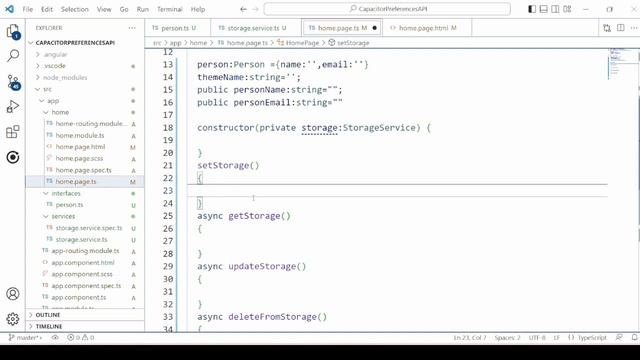Image resolution: width=640 pixels, height=360 pixels.
Task: Open editor More Actions ellipsis
Action: [x=634, y=28]
